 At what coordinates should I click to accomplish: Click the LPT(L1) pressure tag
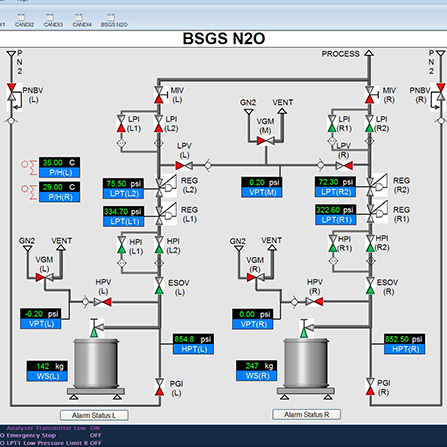pos(124,222)
